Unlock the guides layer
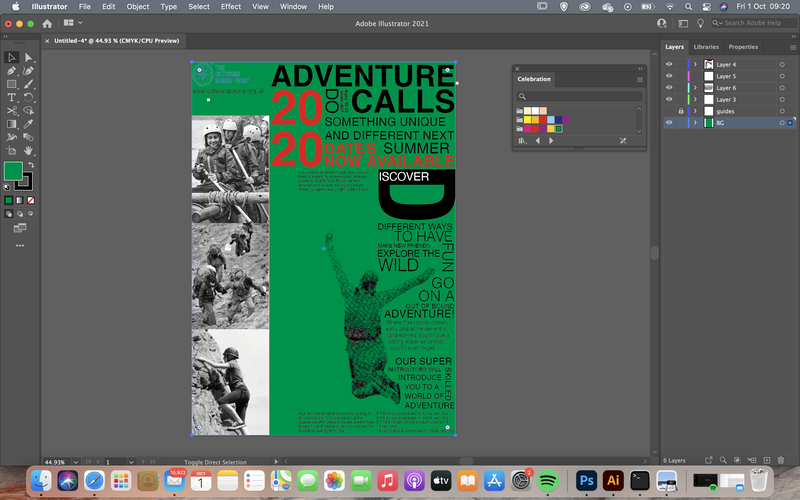Image resolution: width=800 pixels, height=500 pixels. [681, 111]
